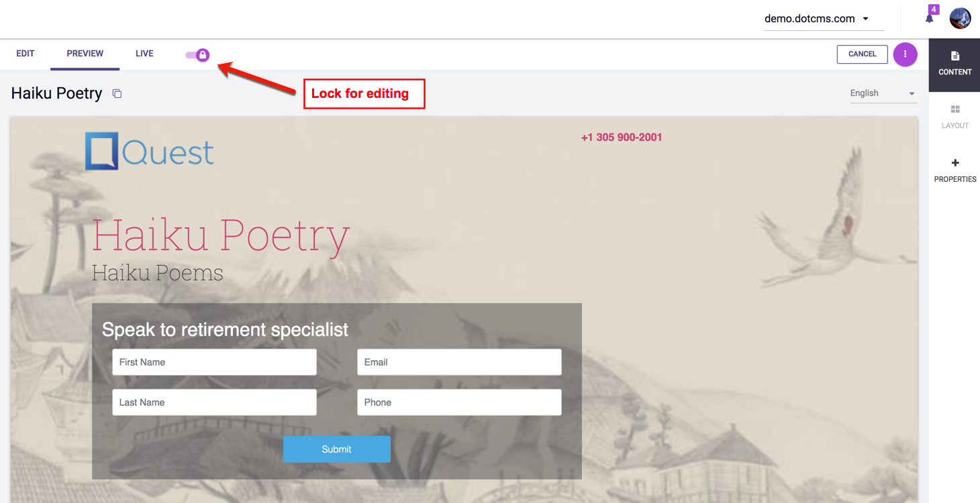This screenshot has width=980, height=503.
Task: Click the blue Submit button
Action: pyautogui.click(x=337, y=449)
